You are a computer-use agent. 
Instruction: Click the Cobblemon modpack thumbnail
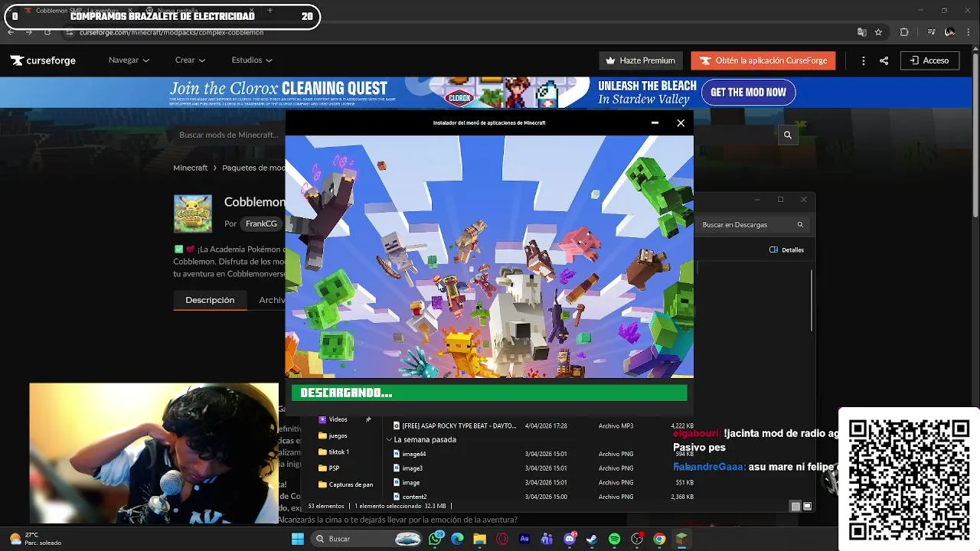(193, 214)
